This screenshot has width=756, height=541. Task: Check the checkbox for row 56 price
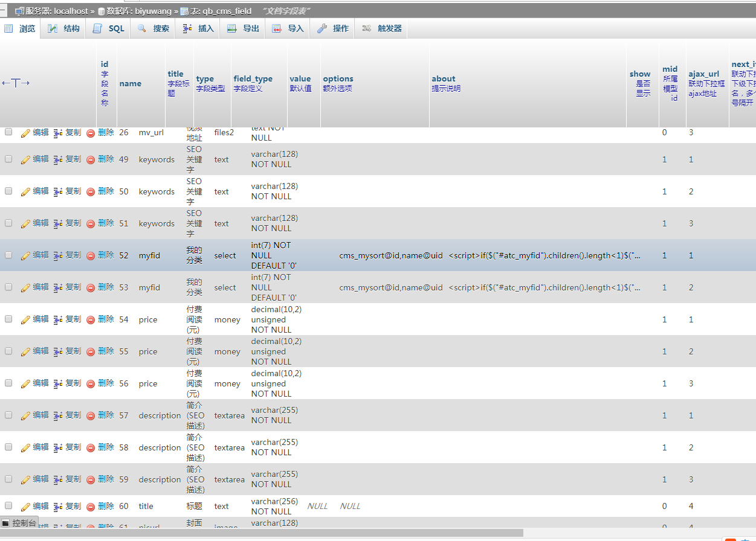coord(8,383)
